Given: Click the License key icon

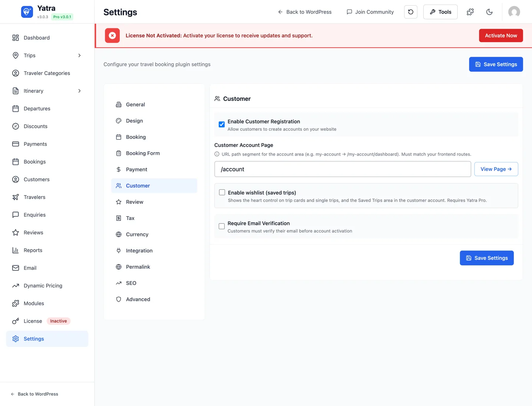Looking at the screenshot, I should point(16,321).
